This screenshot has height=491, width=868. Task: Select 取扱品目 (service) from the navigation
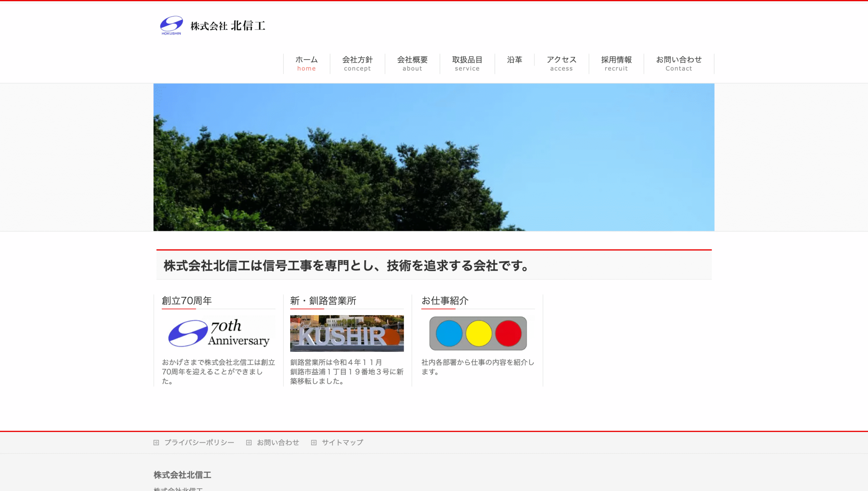[467, 64]
